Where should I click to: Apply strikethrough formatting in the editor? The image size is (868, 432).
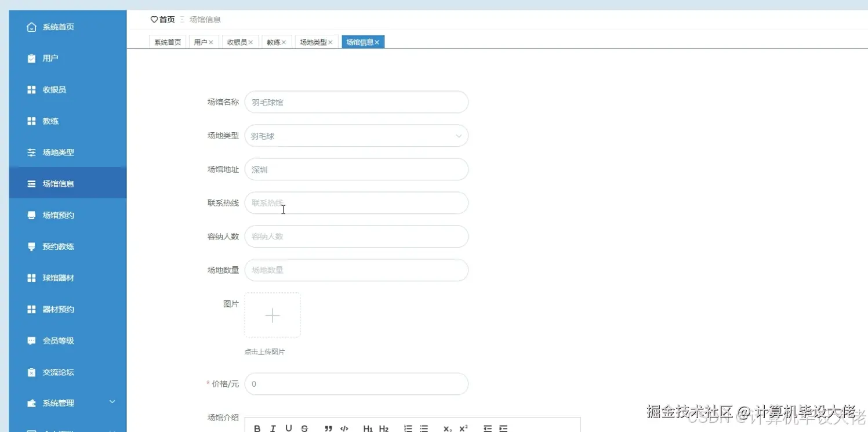[x=304, y=429]
